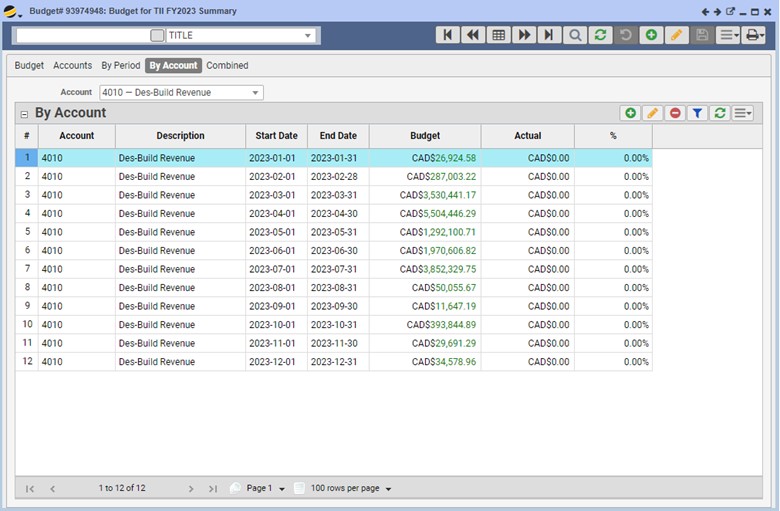Collapse the By Account section
Screen dimensions: 780x511
[x=25, y=114]
